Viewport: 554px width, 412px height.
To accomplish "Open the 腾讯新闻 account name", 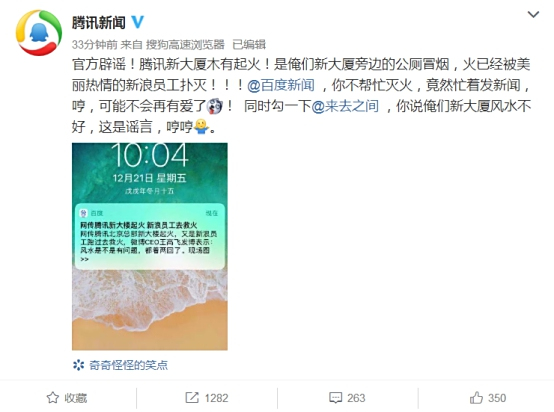I will click(x=99, y=23).
